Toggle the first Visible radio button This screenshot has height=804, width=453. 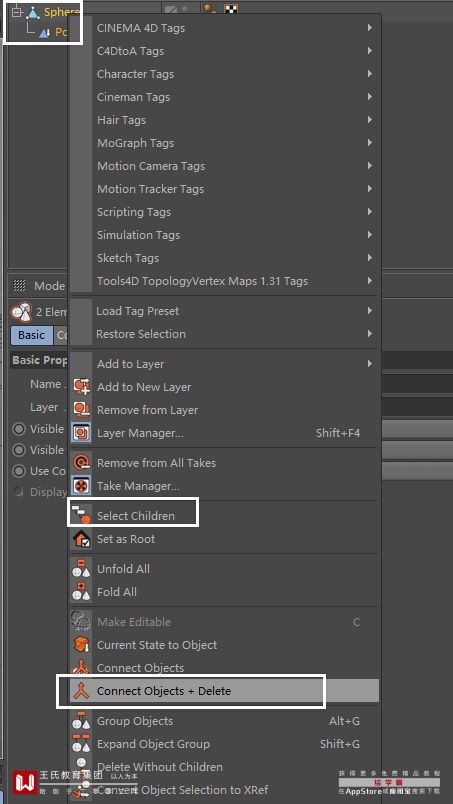point(19,429)
